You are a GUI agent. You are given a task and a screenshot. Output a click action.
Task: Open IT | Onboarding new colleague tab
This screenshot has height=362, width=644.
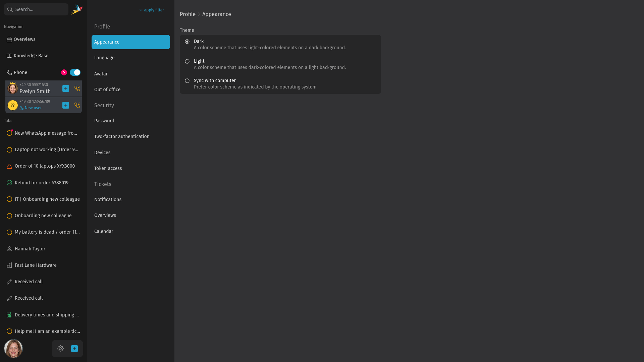44,199
